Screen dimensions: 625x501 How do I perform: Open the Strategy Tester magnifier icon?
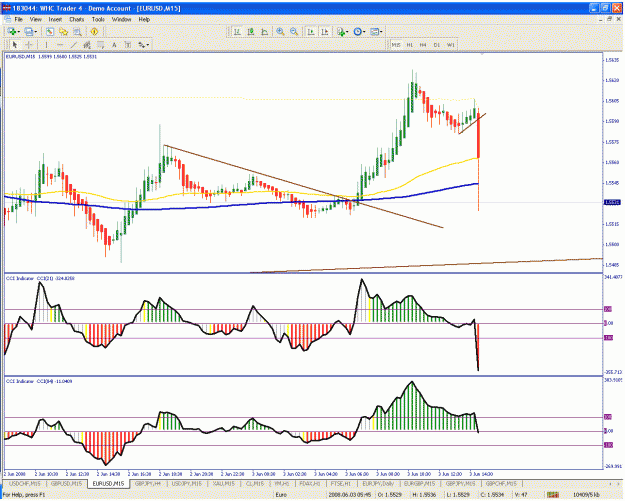coord(77,31)
